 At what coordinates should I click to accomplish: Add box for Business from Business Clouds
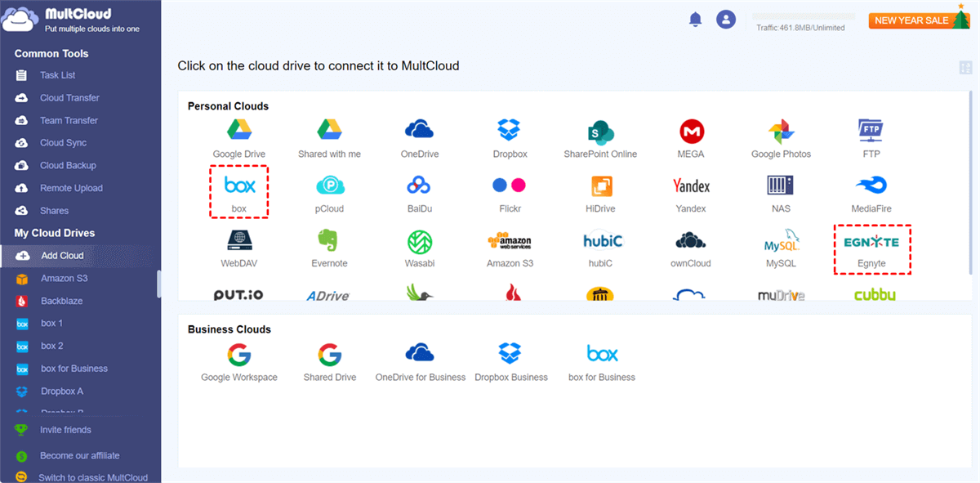602,354
